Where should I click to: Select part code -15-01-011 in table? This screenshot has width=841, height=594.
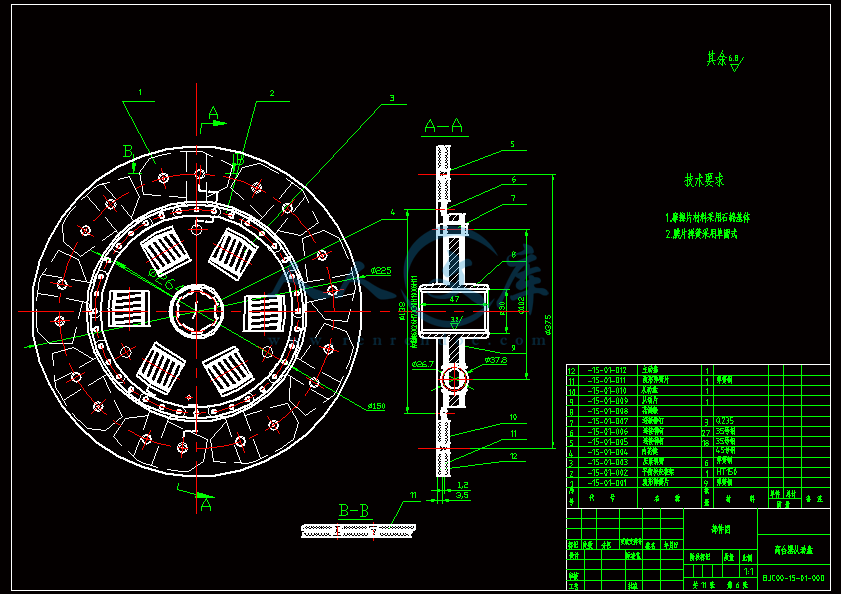[x=607, y=380]
